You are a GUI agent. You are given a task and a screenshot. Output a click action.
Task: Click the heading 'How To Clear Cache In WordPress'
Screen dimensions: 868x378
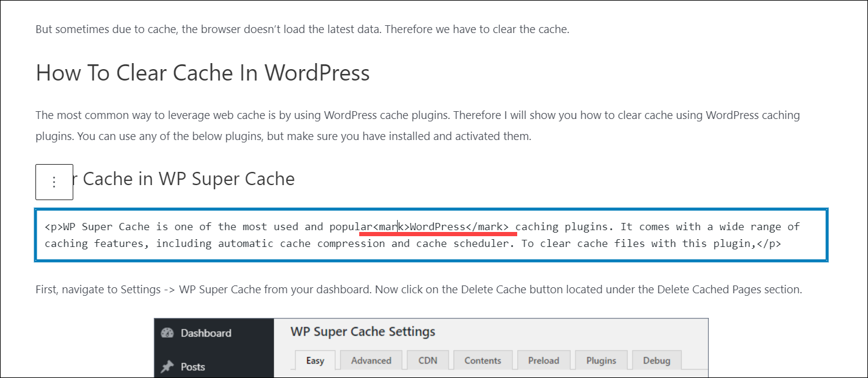click(202, 73)
